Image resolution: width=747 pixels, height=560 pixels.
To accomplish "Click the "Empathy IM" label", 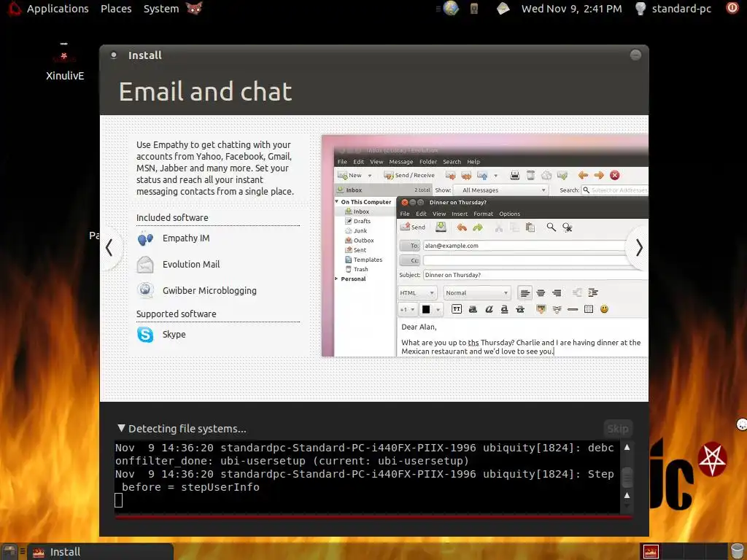I will click(x=186, y=238).
